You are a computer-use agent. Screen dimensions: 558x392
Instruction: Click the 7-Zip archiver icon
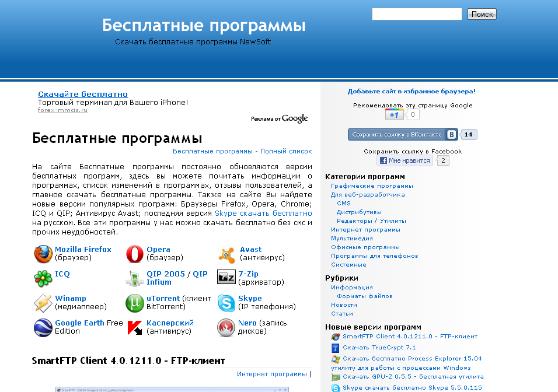[226, 277]
